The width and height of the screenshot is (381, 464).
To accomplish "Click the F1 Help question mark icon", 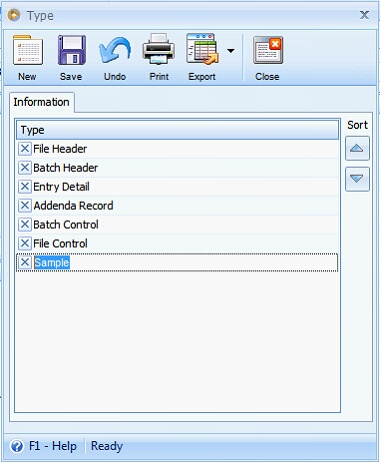I will (x=17, y=446).
